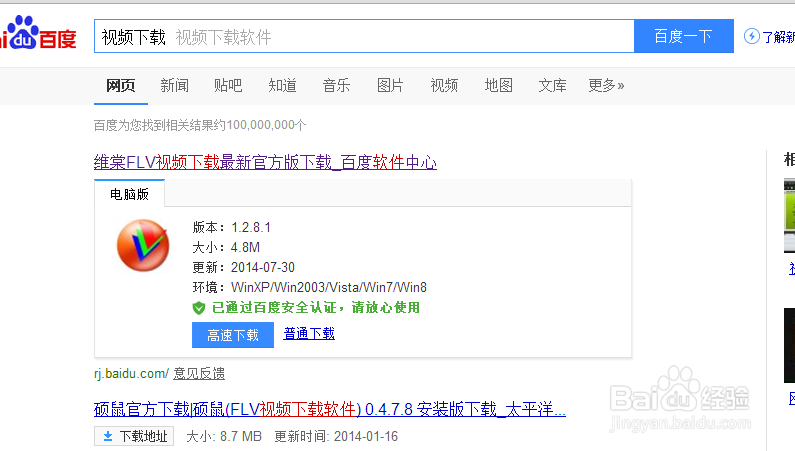Click the update date 2014-07-30
Image resolution: width=795 pixels, height=451 pixels.
[x=263, y=267]
